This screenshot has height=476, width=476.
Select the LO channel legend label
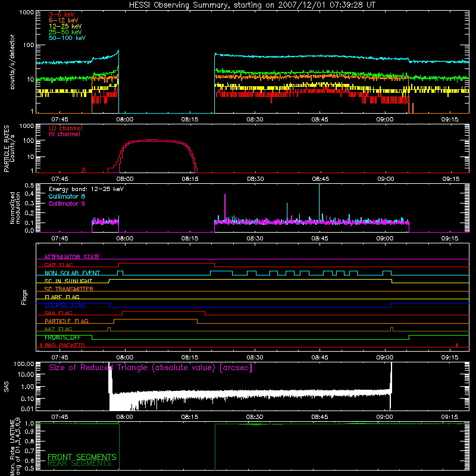(65, 128)
